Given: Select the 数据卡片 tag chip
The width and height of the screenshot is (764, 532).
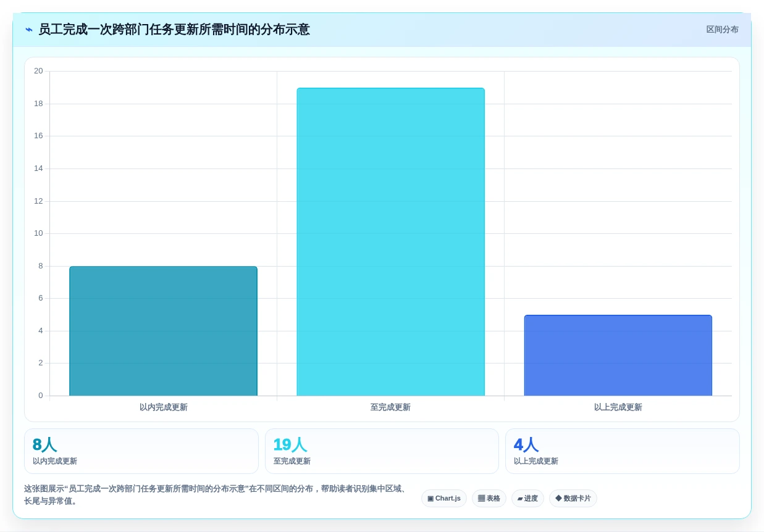Looking at the screenshot, I should click(x=573, y=499).
